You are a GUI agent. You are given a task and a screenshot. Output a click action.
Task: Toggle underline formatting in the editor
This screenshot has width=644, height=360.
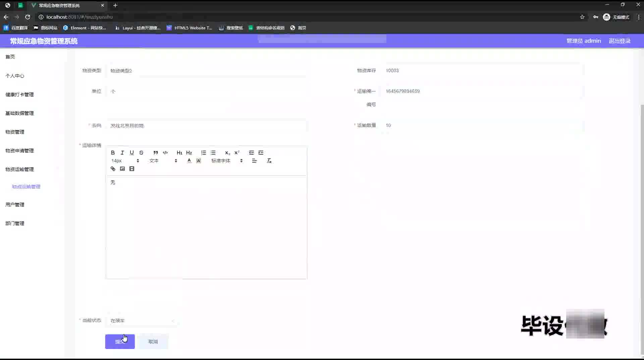pos(131,152)
